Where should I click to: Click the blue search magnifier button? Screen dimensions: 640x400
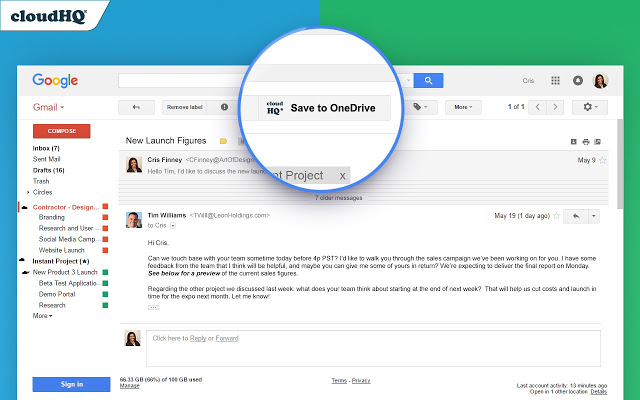tap(428, 80)
